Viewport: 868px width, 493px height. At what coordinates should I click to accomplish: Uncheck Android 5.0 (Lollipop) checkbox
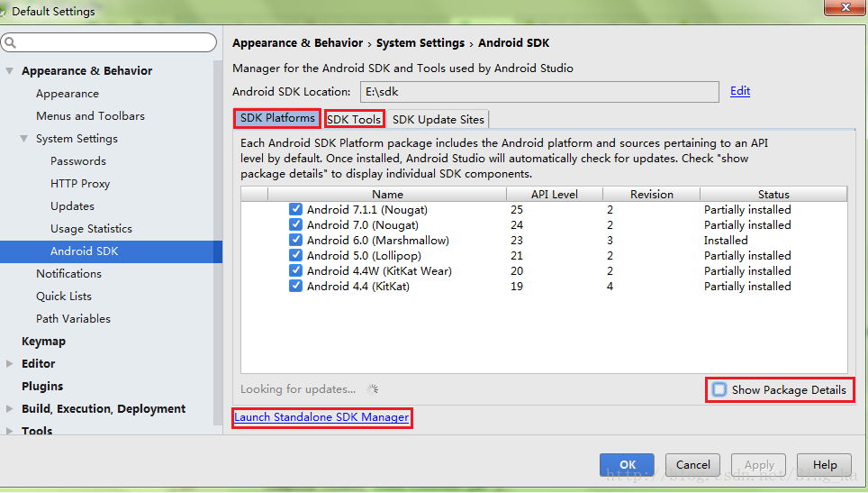coord(295,255)
